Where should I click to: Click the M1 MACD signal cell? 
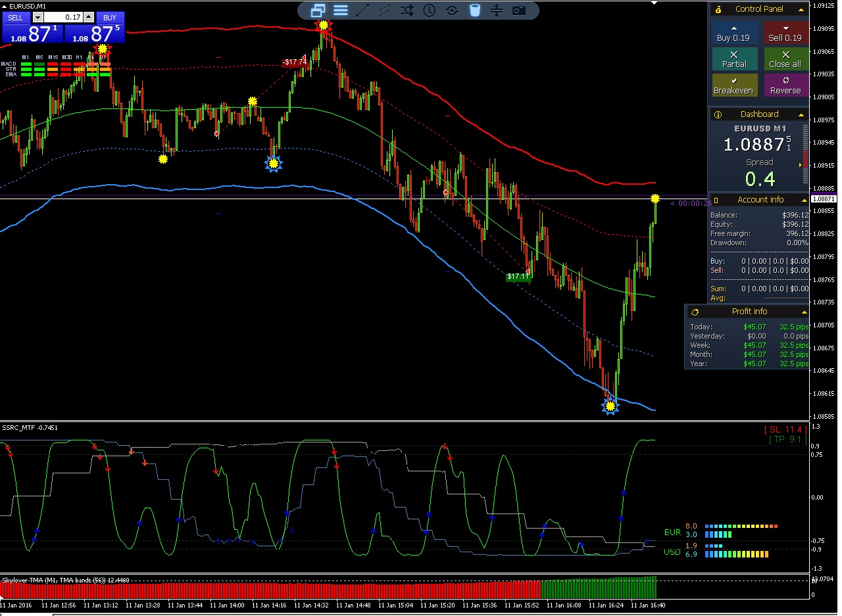click(26, 64)
